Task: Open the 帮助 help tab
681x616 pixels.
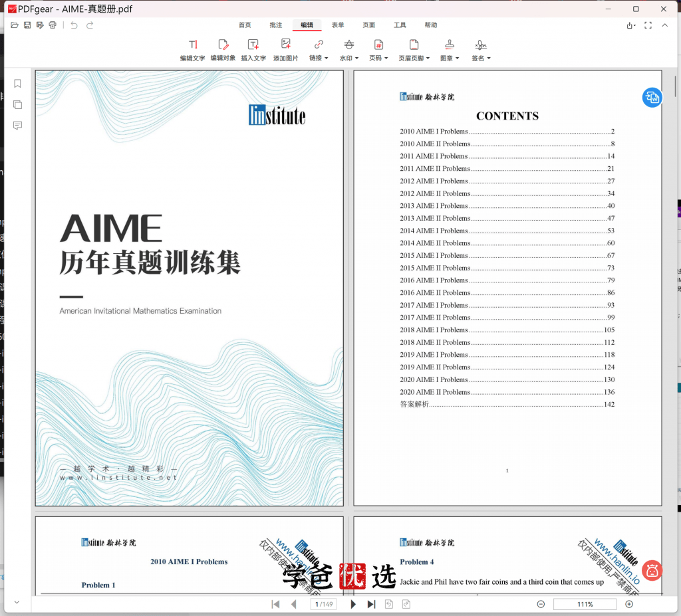Action: coord(431,25)
